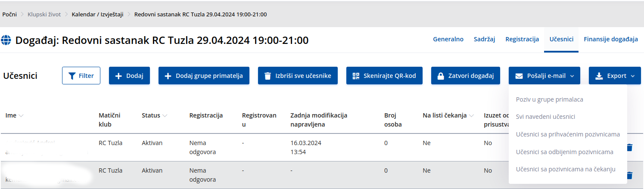The width and height of the screenshot is (644, 189).
Task: Open the Filter button with funnel icon
Action: [x=81, y=76]
